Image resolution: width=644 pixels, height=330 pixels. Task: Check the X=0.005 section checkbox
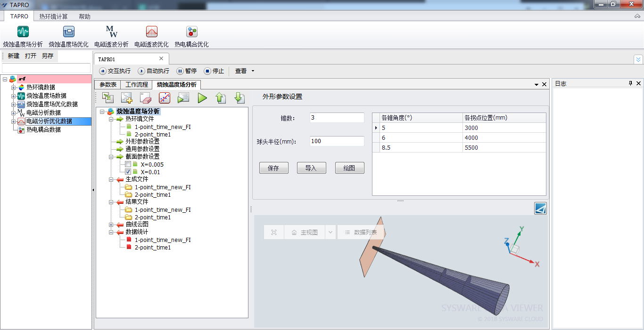coord(128,164)
